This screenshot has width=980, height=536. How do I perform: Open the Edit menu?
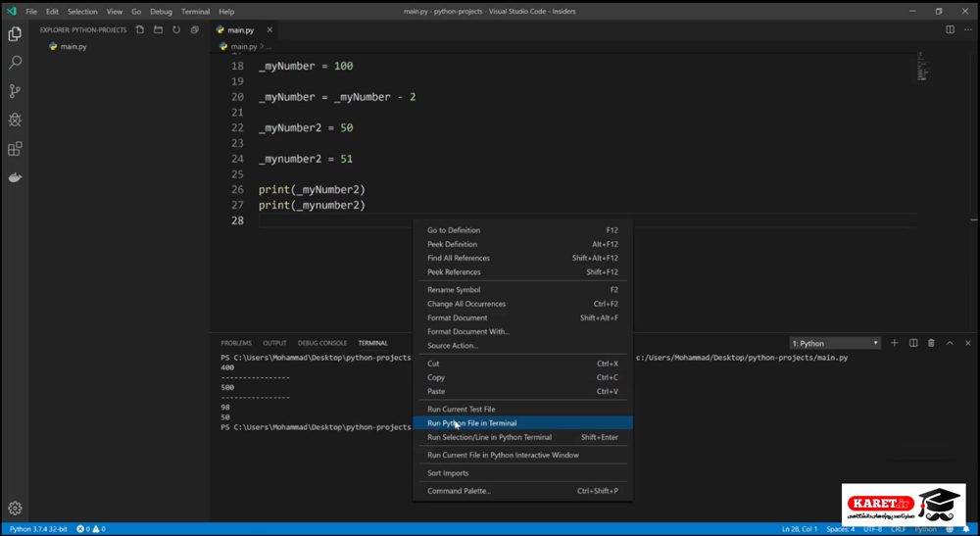click(x=52, y=11)
